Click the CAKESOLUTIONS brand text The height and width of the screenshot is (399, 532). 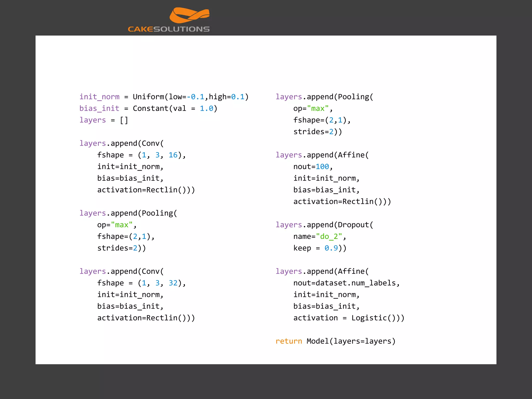169,29
